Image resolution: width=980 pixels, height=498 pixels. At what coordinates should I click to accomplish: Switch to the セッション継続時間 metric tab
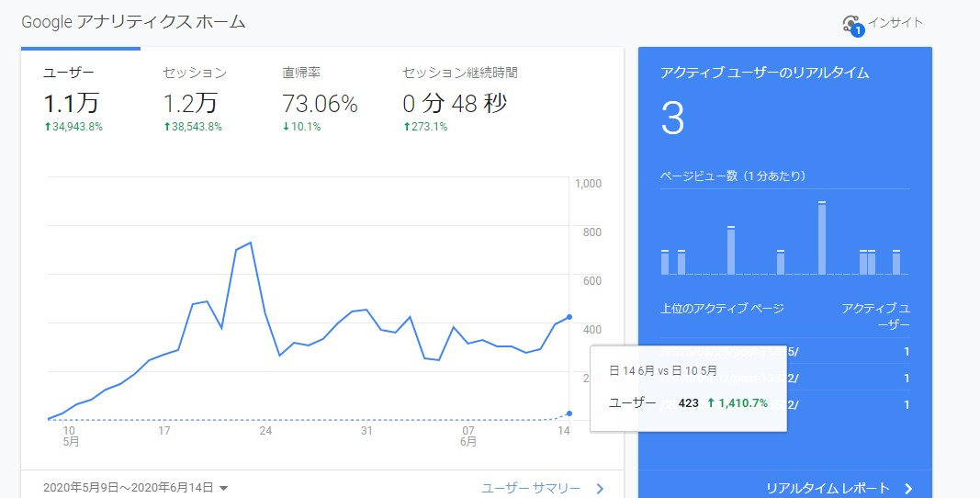point(460,73)
